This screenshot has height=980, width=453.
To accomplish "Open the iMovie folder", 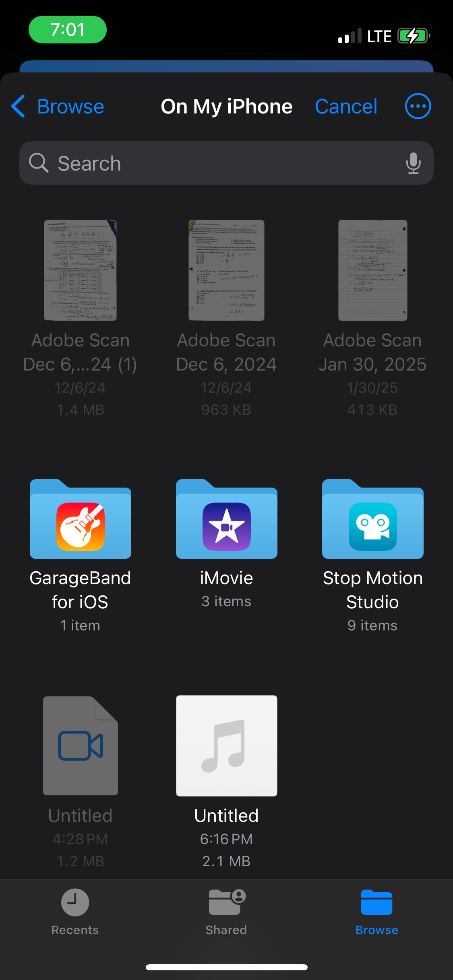I will click(x=227, y=519).
